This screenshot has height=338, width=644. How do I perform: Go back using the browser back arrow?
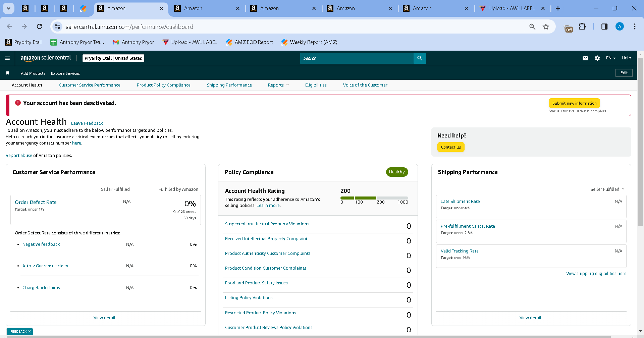[9, 26]
